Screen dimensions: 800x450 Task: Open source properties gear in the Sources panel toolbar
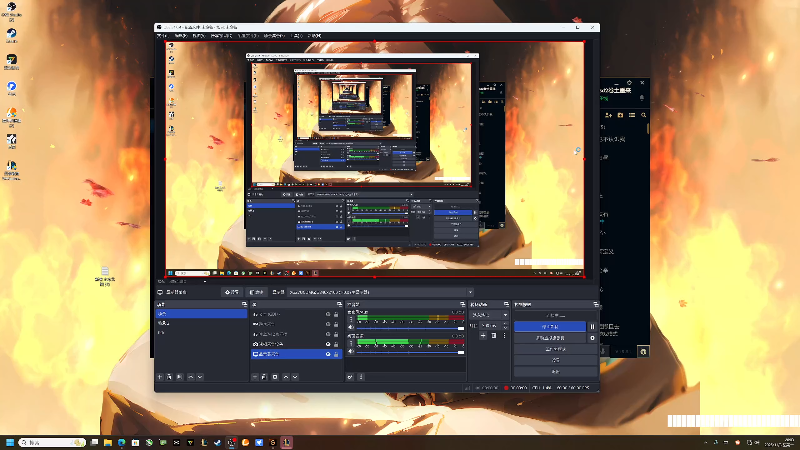(x=275, y=377)
